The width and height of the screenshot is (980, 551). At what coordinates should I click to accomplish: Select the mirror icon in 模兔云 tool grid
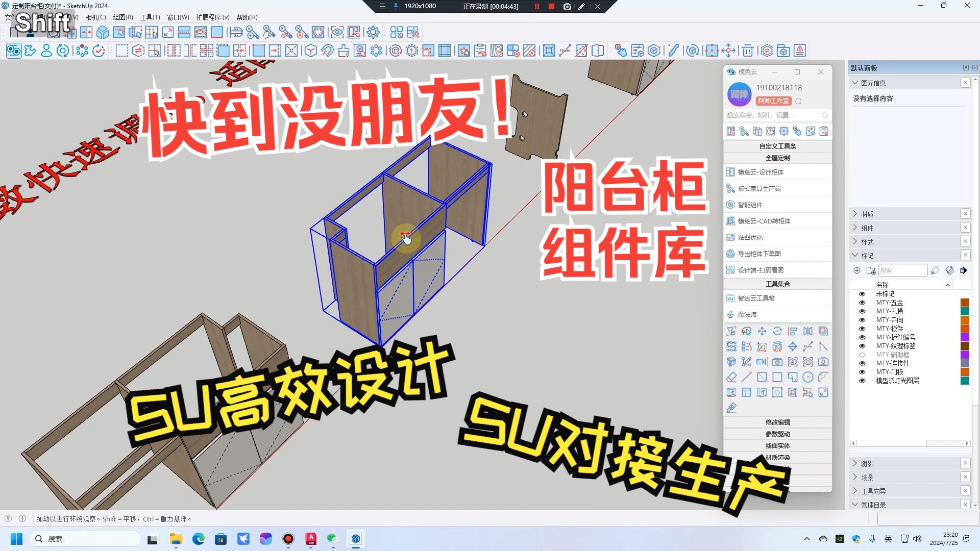tap(807, 331)
